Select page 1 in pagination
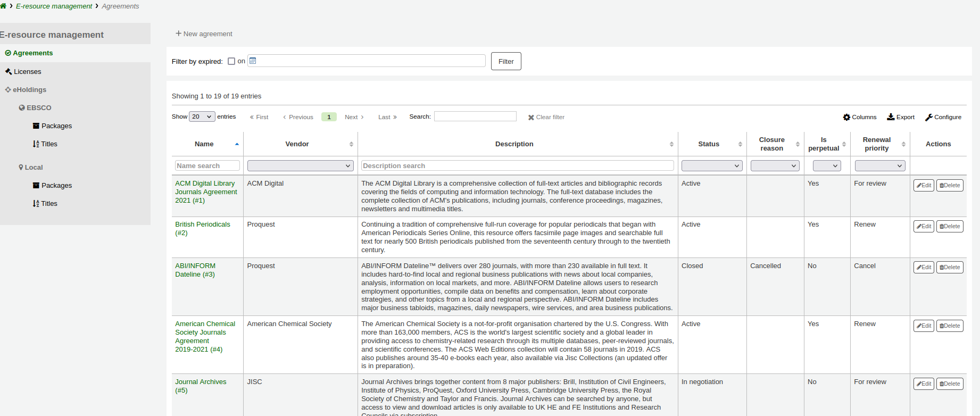Viewport: 980px width, 416px height. tap(329, 117)
